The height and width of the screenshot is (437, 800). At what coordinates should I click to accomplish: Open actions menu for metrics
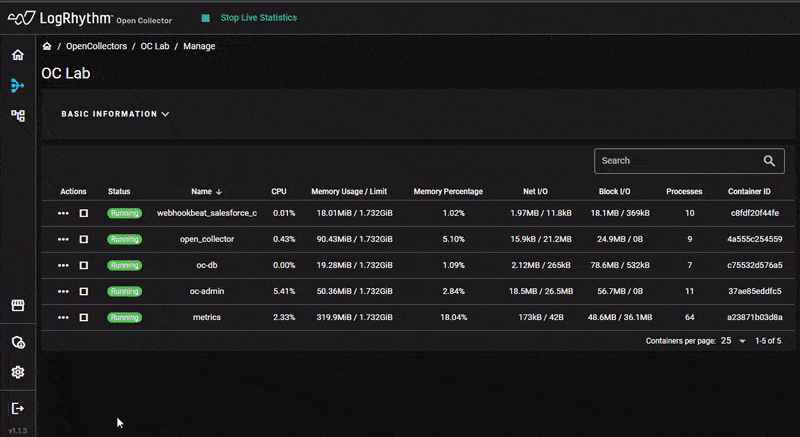63,317
